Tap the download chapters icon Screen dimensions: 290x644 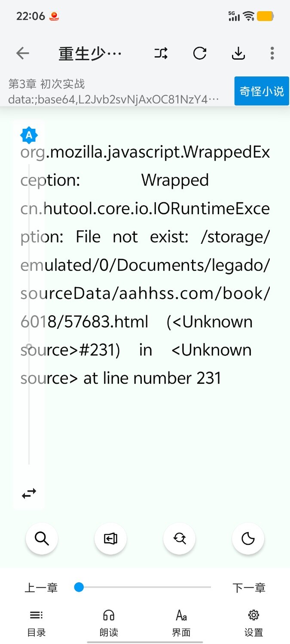[238, 54]
